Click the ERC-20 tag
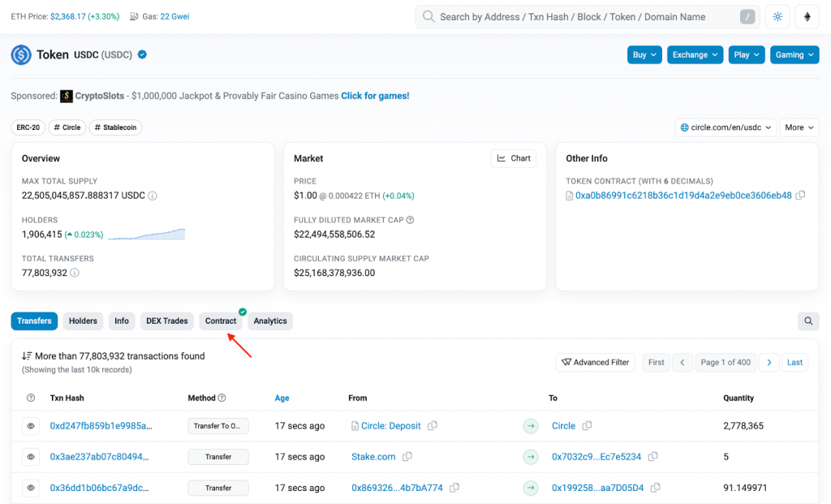The image size is (831, 504). coord(28,127)
